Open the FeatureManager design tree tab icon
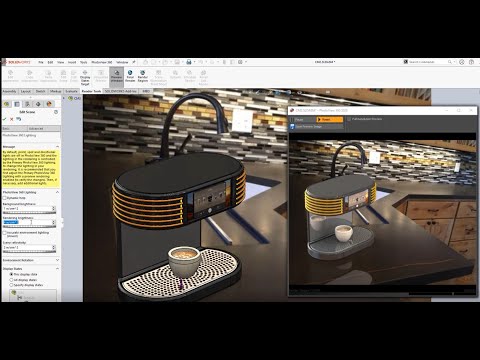 (x=6, y=104)
